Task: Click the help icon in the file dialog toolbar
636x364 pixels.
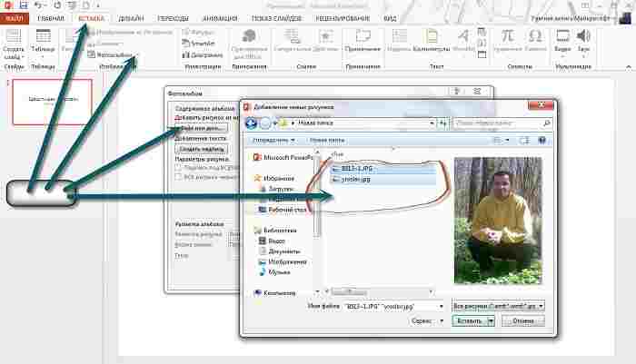Action: coord(542,141)
